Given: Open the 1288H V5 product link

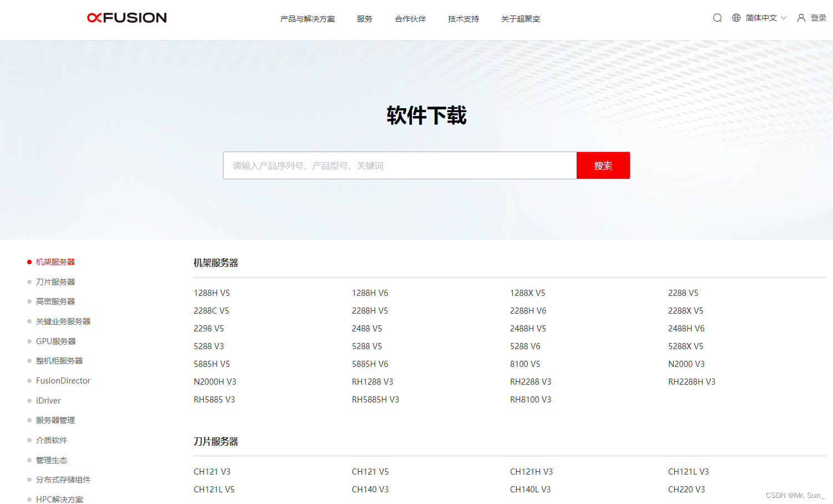Looking at the screenshot, I should pos(212,293).
